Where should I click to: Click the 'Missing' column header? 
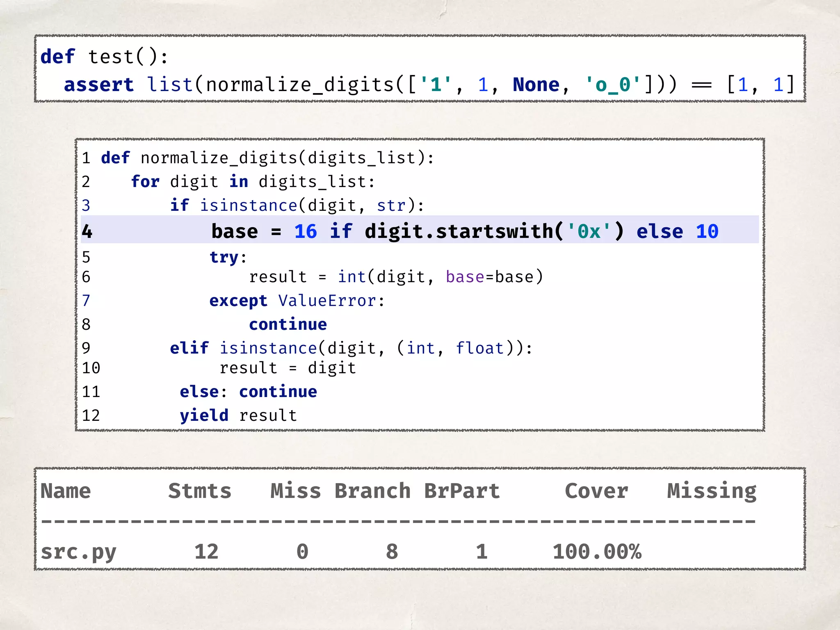click(x=712, y=492)
